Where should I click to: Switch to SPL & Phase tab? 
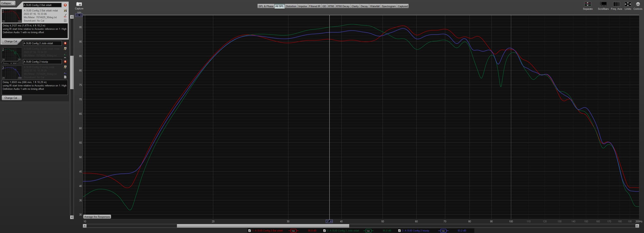click(266, 6)
